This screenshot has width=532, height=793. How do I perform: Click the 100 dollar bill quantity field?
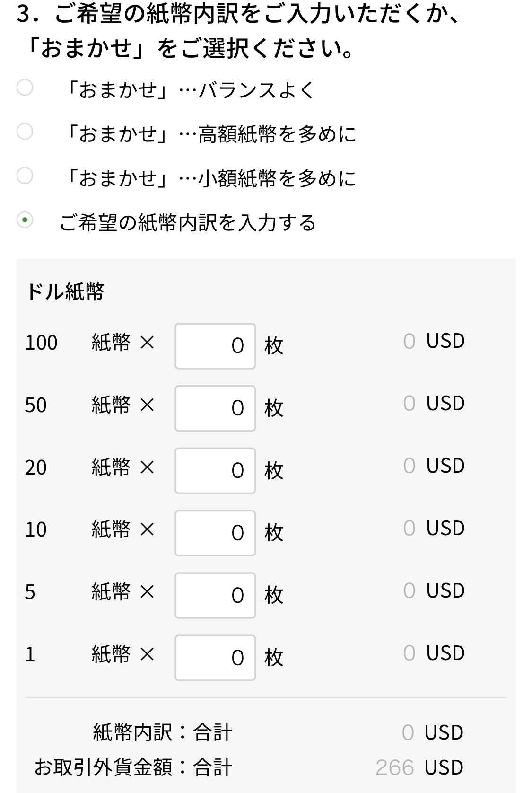click(215, 346)
